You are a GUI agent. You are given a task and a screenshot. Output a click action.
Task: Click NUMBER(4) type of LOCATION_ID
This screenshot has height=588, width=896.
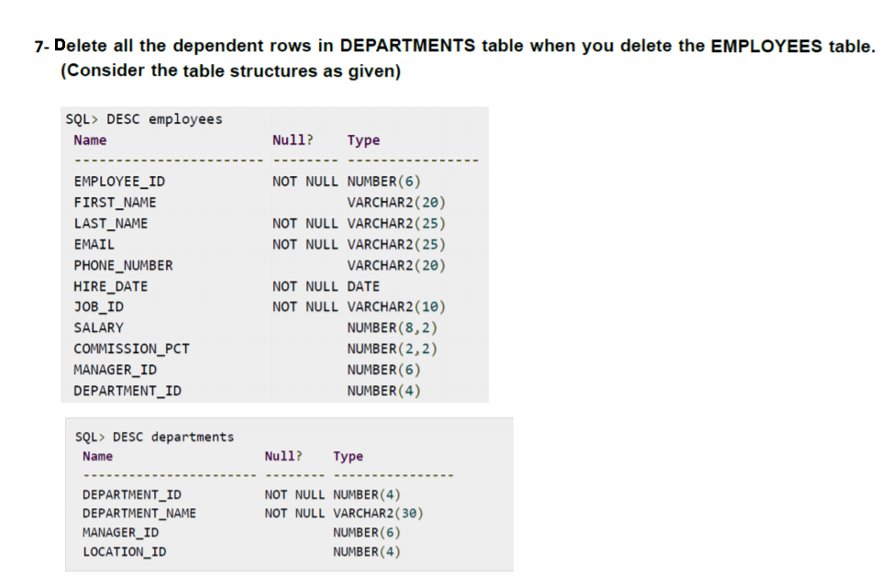click(x=367, y=552)
